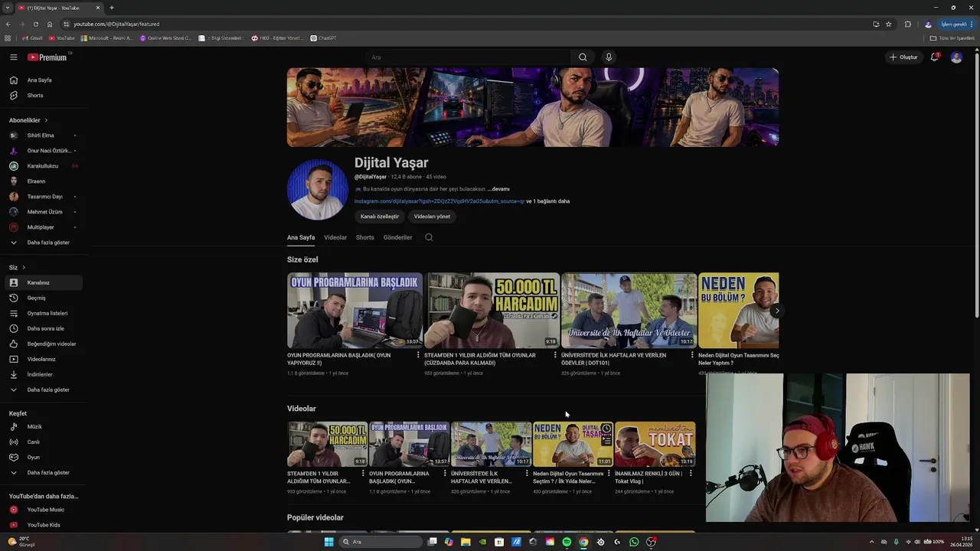Open Tasarımcı Dayı subscription channel
The height and width of the screenshot is (551, 980).
[44, 197]
